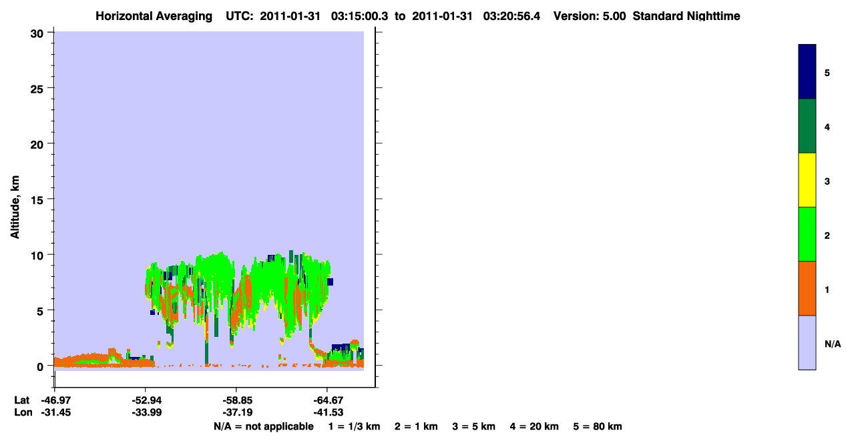Click 'Version: 5.00' in the title
Screen dimensions: 868x445
tap(590, 16)
